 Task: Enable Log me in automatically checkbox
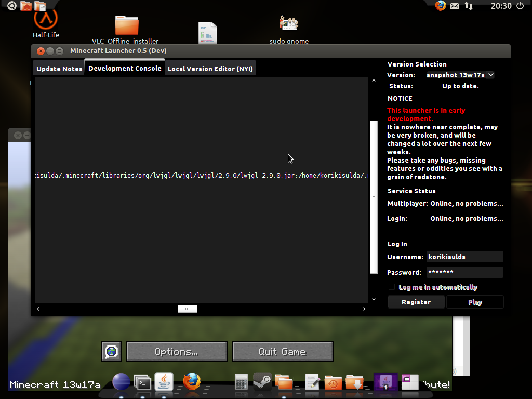click(x=392, y=287)
